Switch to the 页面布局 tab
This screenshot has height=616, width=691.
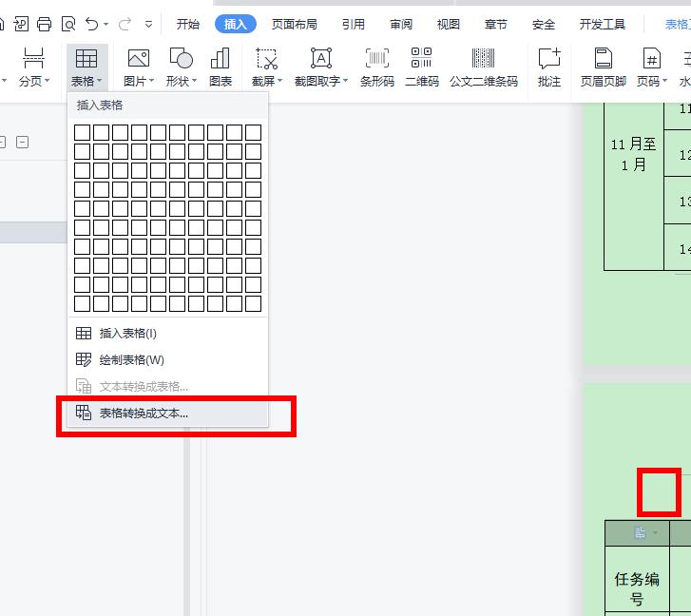(x=295, y=24)
